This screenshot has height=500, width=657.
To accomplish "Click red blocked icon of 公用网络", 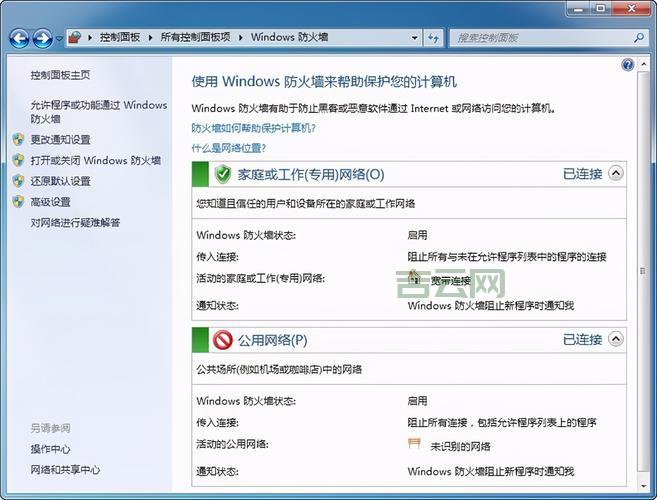I will (222, 340).
